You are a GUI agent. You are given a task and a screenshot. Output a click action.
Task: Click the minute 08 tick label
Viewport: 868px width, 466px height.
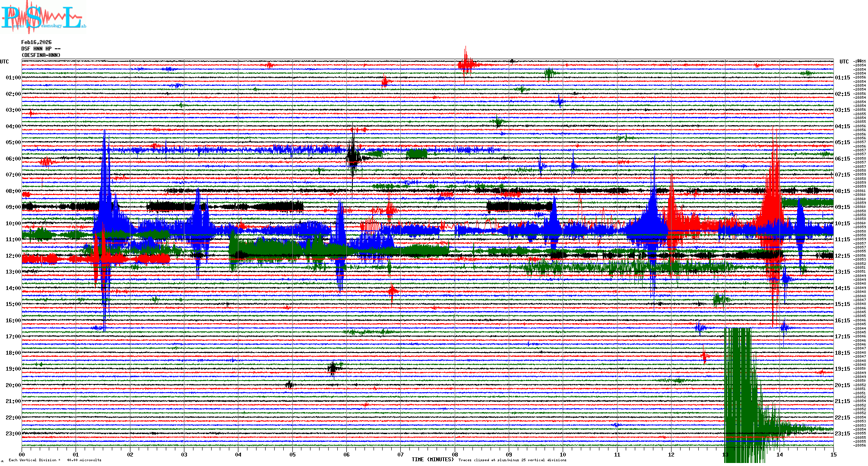(x=455, y=454)
